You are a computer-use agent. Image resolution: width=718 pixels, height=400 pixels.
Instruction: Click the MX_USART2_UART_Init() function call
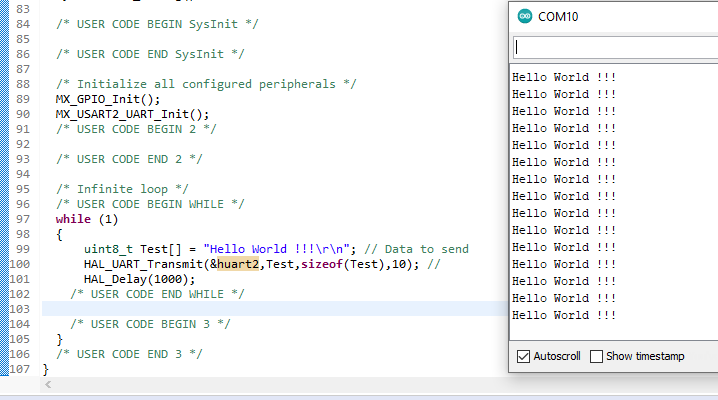(x=132, y=114)
